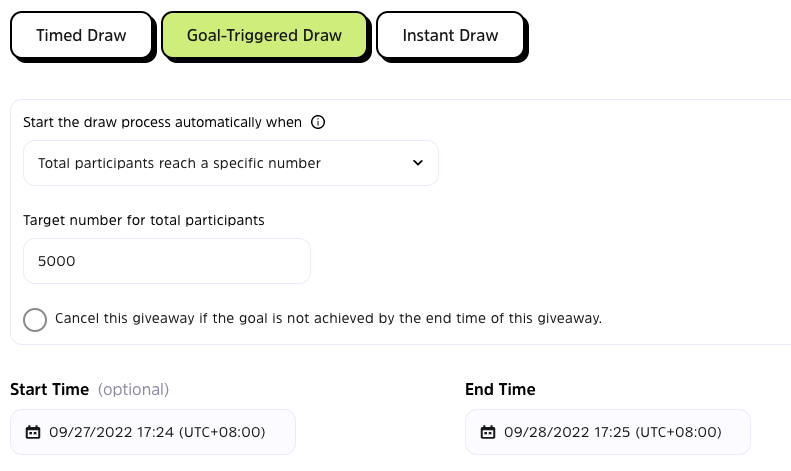Click the cancel giveaway option label text
This screenshot has width=791, height=471.
pos(328,319)
